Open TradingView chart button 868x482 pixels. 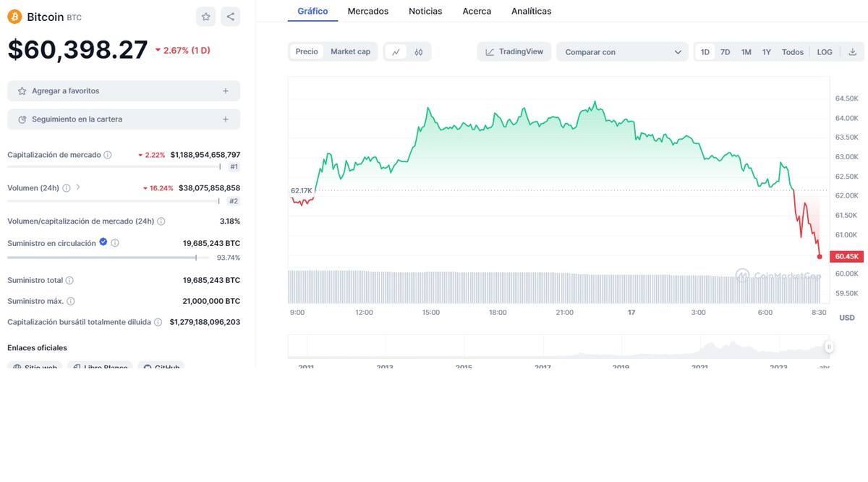pyautogui.click(x=514, y=52)
